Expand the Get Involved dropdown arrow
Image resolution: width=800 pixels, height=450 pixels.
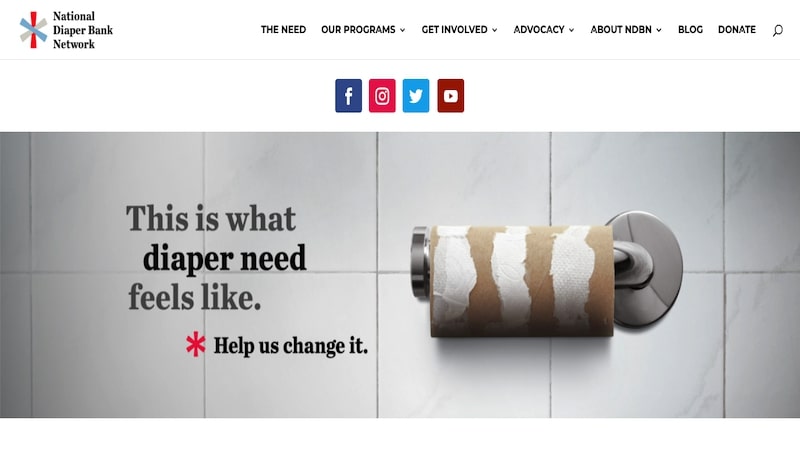click(494, 30)
